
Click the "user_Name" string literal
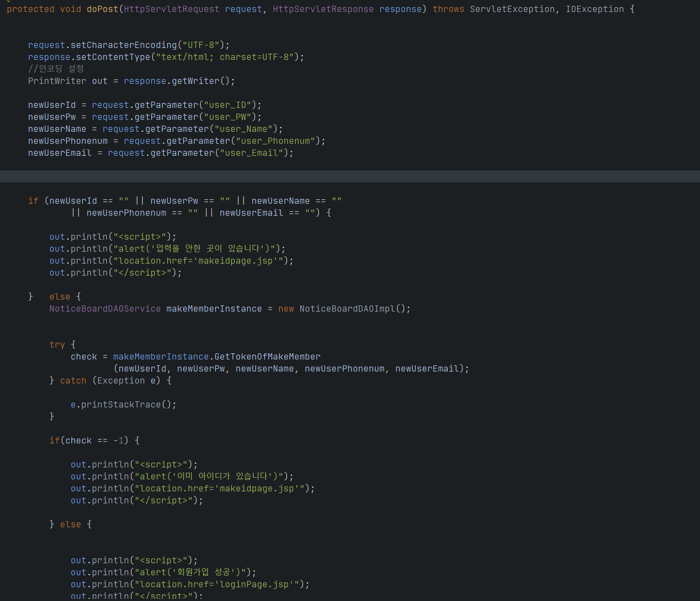tap(244, 129)
